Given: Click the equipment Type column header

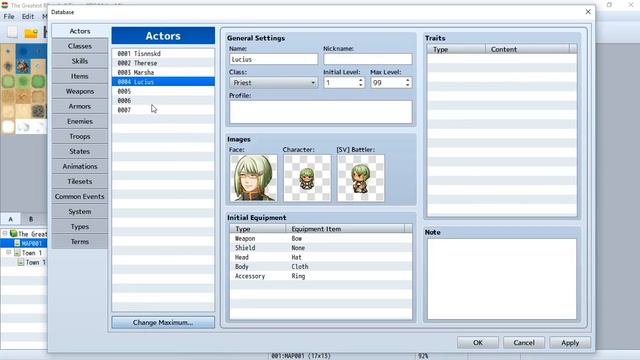Looking at the screenshot, I should [x=258, y=229].
